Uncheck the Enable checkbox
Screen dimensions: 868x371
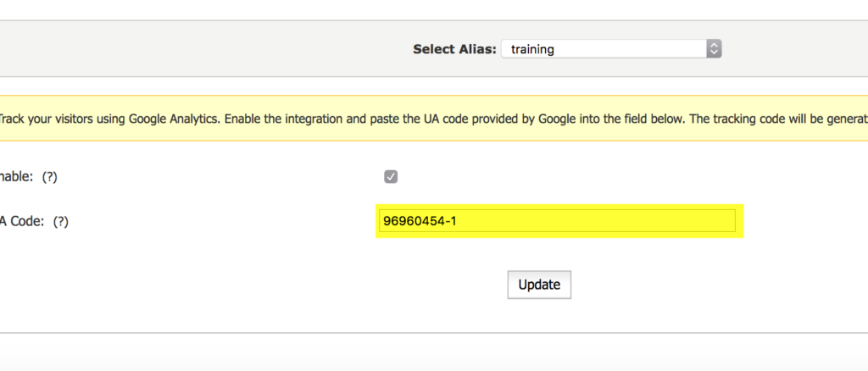pyautogui.click(x=391, y=177)
